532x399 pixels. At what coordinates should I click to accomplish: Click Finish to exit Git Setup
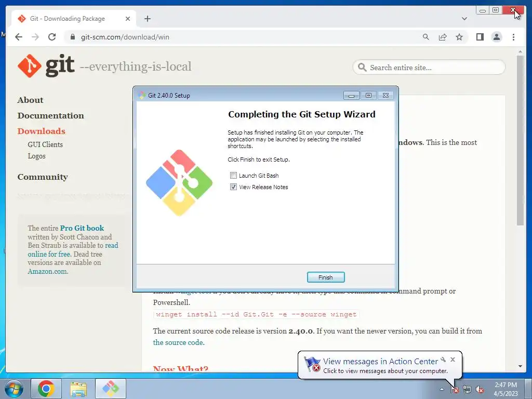point(326,277)
